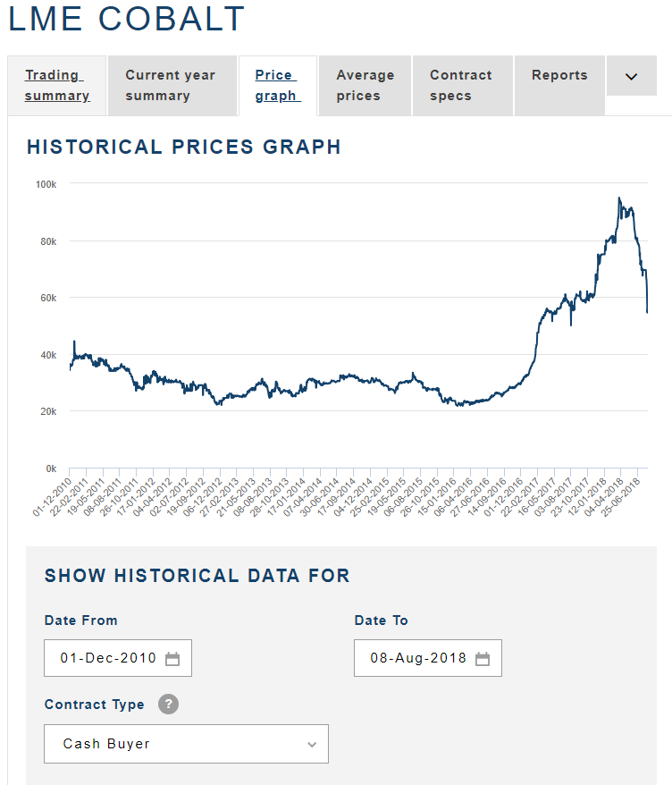This screenshot has height=785, width=672.
Task: Select the Price graph tab
Action: coord(278,86)
